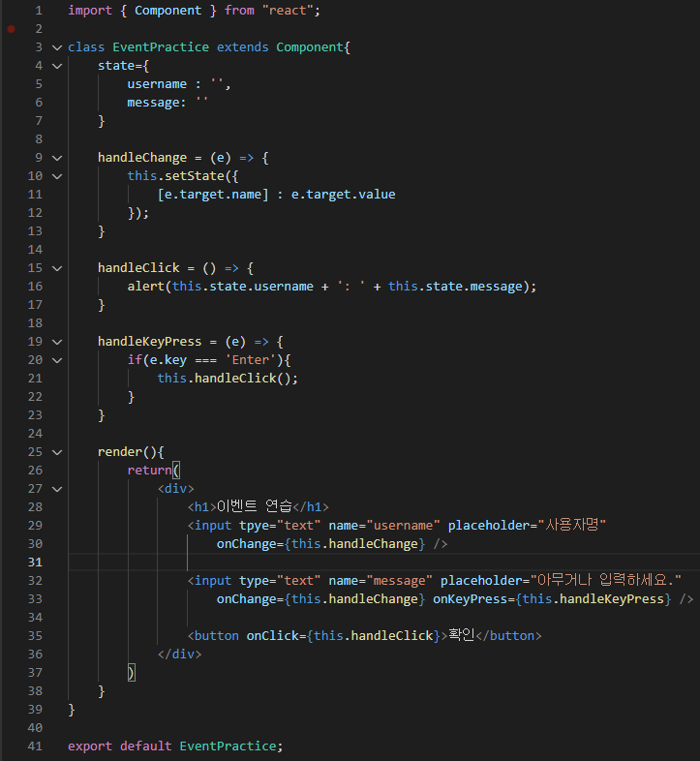Click the button label '확인' on line 35
Image resolution: width=700 pixels, height=761 pixels.
coord(462,635)
